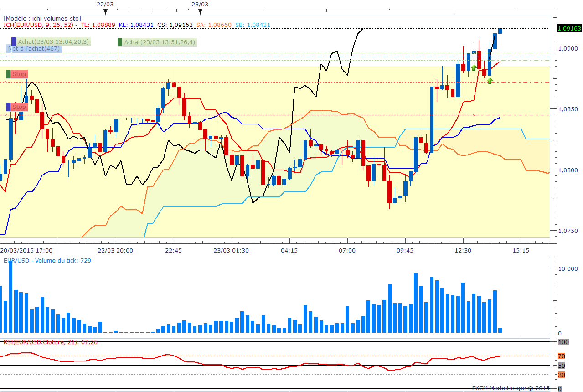This screenshot has height=392, width=583.
Task: Click the EUR/USD Volume du tick label
Action: coord(47,260)
